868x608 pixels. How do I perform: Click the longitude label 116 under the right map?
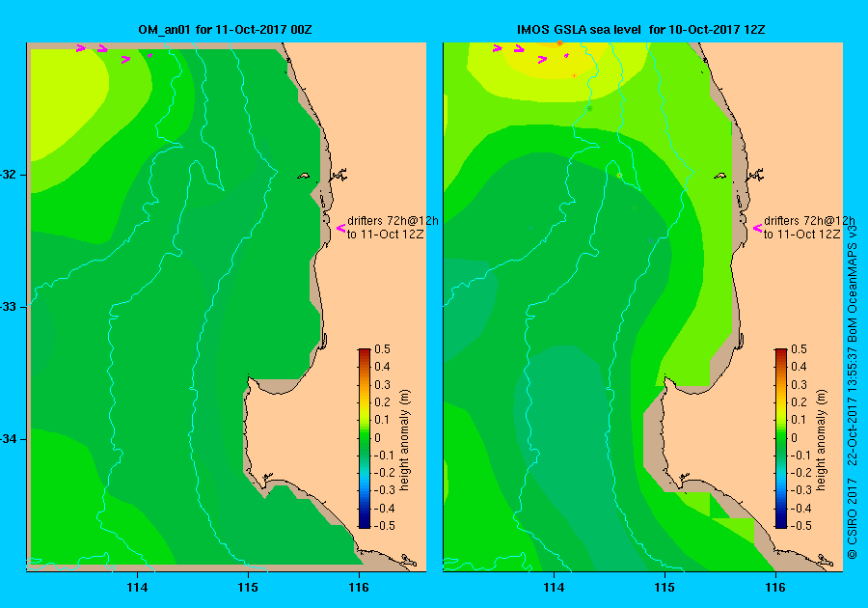tap(775, 588)
